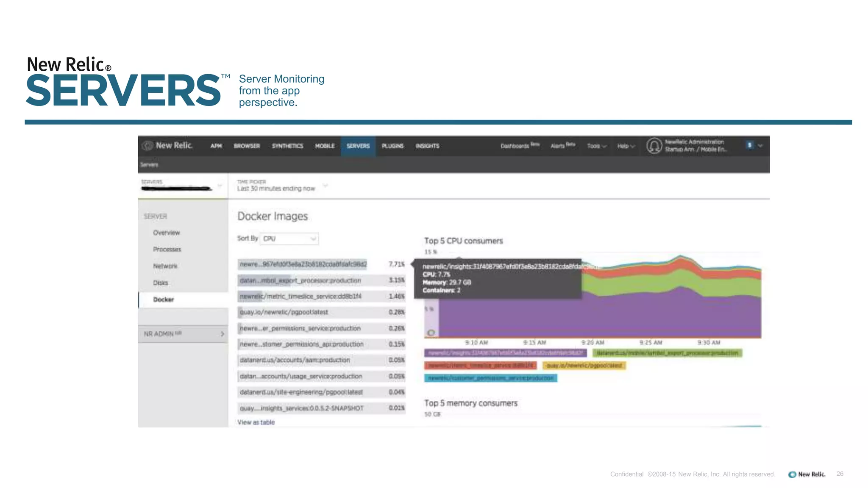
Task: Select the insights_services 0.0.5.2-SNAPSHOT row
Action: 321,408
